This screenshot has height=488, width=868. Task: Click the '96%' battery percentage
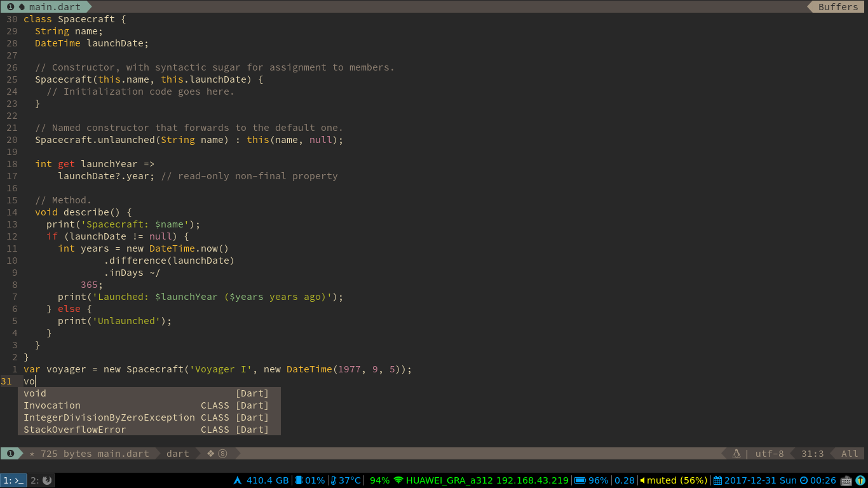(598, 480)
